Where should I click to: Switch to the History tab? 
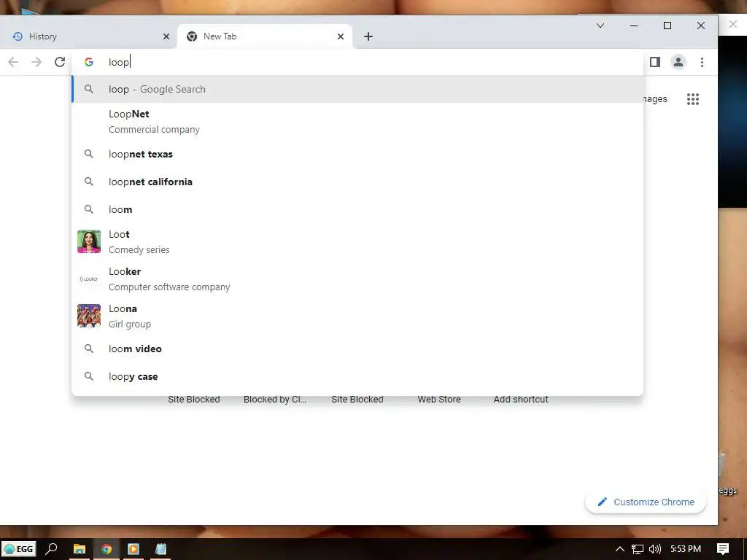pos(89,36)
